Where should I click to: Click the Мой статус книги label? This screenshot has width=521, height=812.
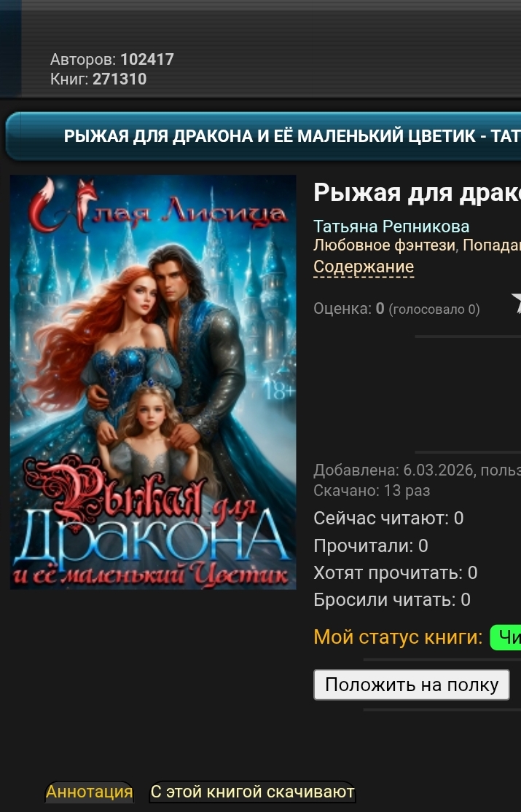398,637
